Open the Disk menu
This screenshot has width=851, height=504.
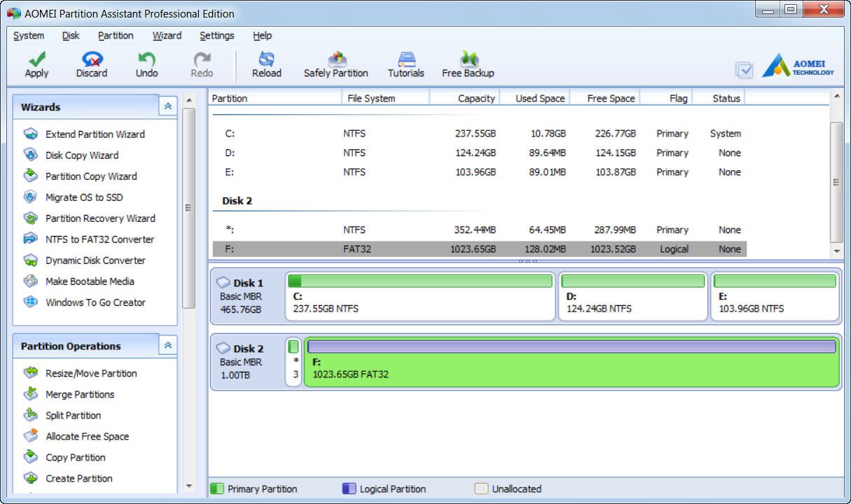(71, 36)
